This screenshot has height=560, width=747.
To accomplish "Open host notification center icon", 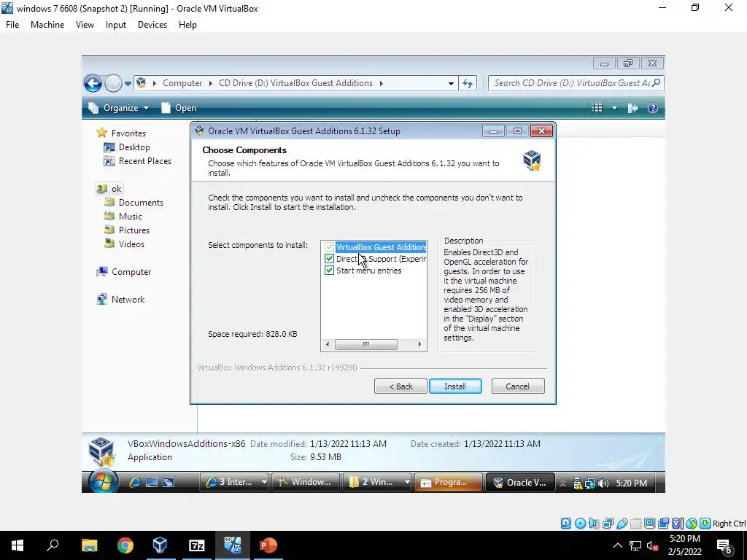I will click(724, 545).
